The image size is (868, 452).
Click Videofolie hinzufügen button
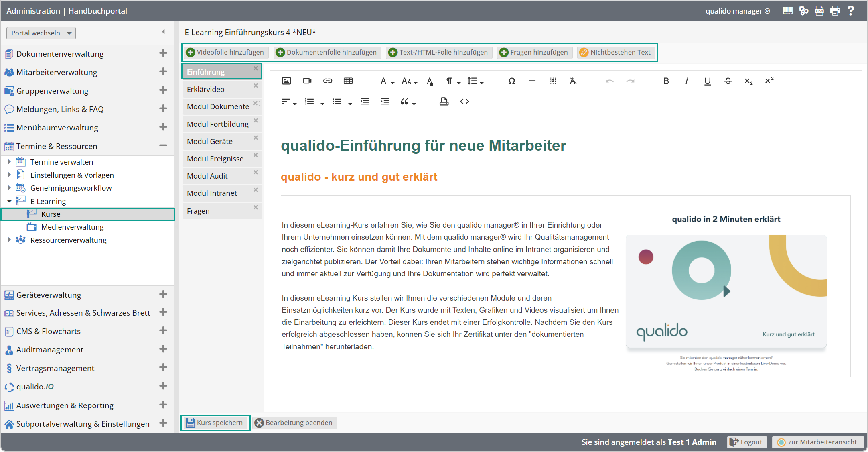pos(226,52)
